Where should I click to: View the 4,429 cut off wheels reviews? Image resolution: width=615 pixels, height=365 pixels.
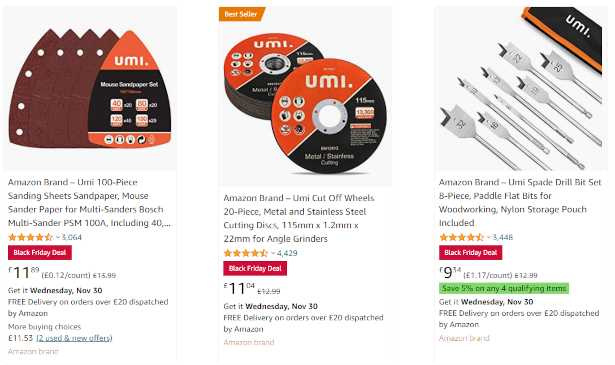[x=287, y=253]
